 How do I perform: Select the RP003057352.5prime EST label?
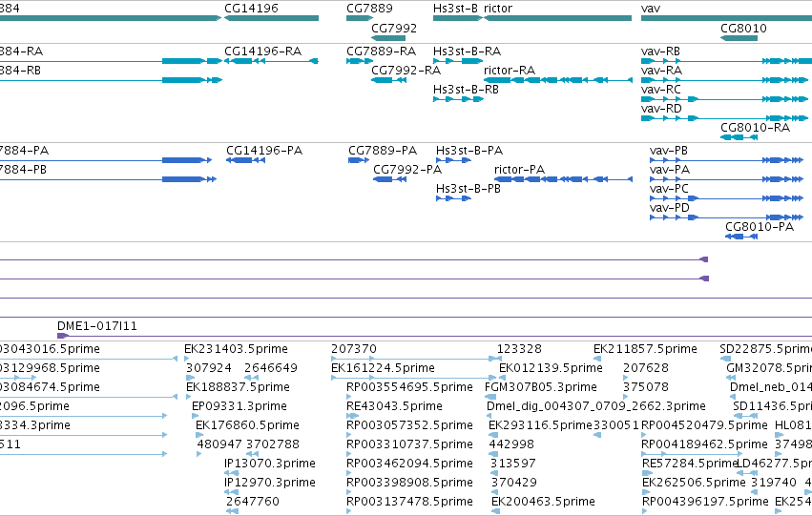click(409, 425)
